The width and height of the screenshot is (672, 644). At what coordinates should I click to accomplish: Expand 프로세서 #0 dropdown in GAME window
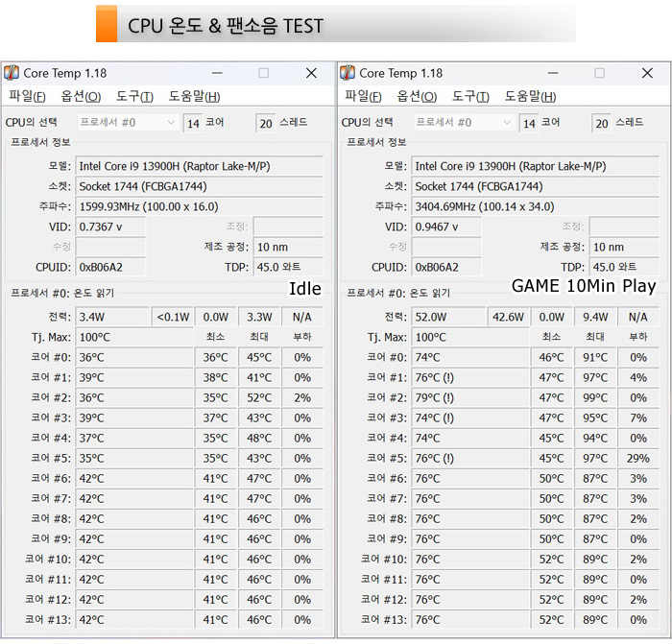tap(507, 123)
